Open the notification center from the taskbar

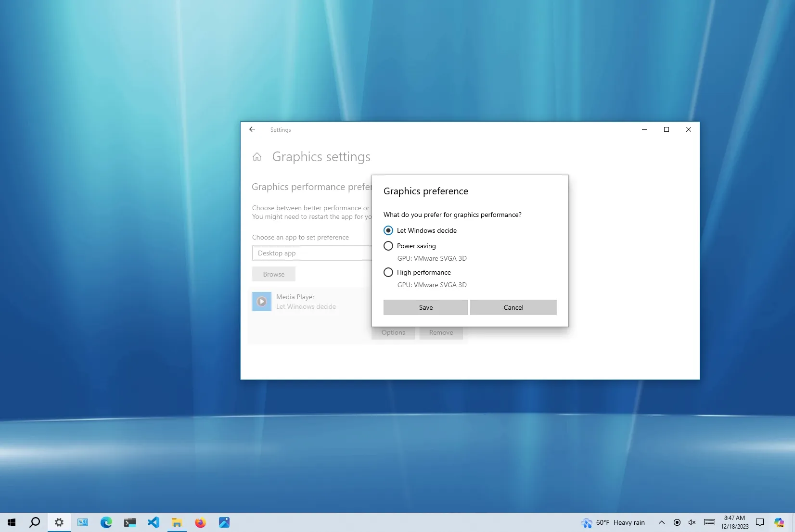[x=759, y=522]
